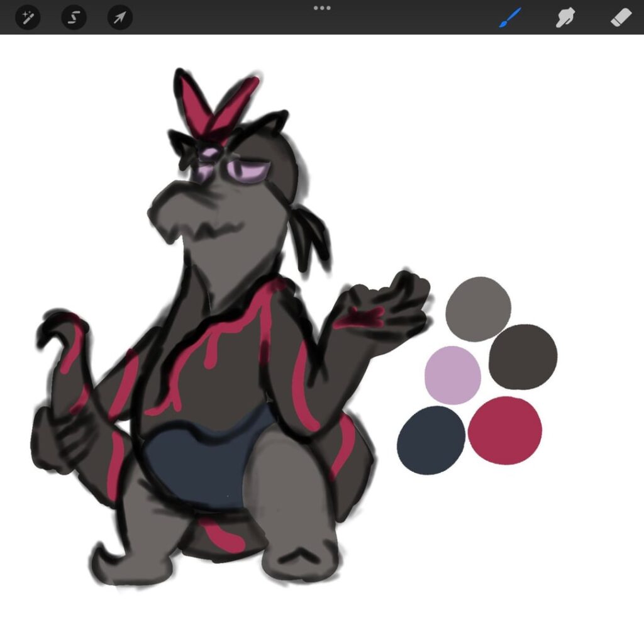Tap the three-dot handle at top center
The width and height of the screenshot is (644, 644).
pos(323,8)
